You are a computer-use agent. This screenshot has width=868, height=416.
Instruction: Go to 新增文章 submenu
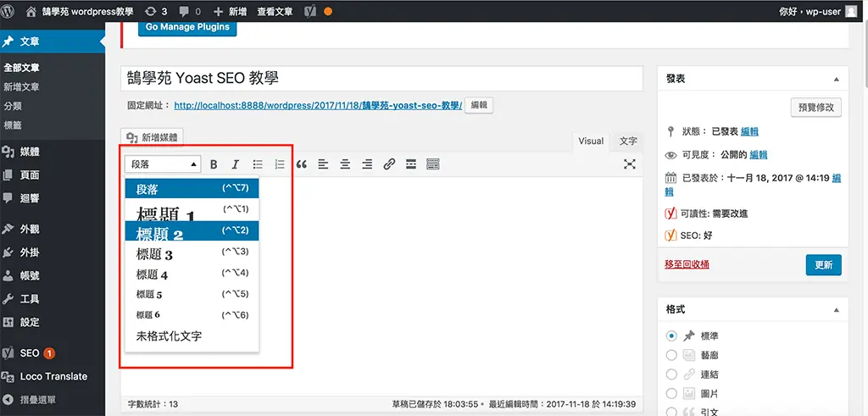tap(21, 87)
